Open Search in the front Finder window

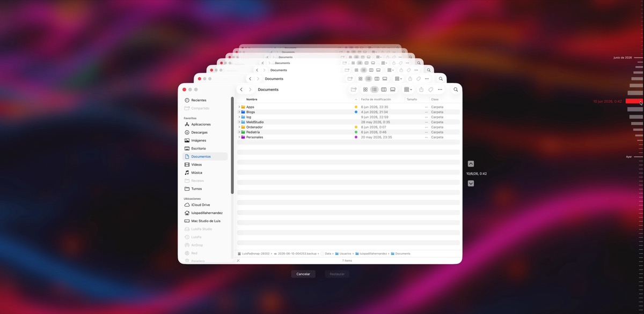456,89
